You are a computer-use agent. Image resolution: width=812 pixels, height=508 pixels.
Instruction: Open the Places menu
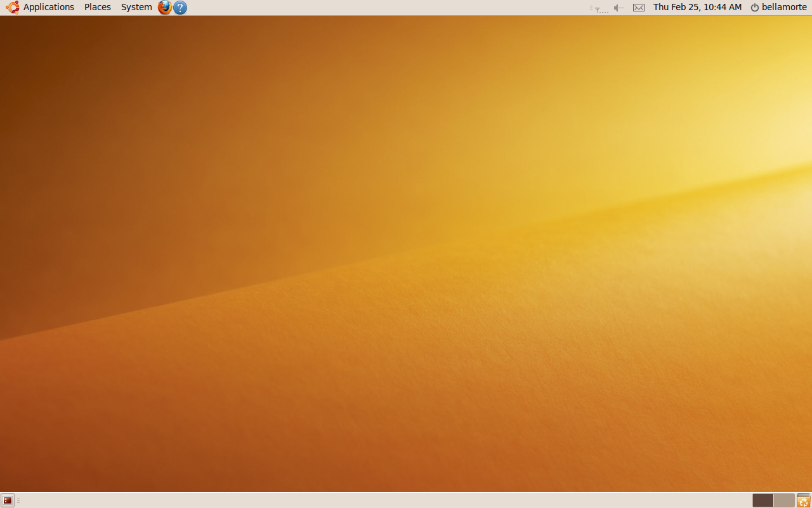click(x=97, y=8)
